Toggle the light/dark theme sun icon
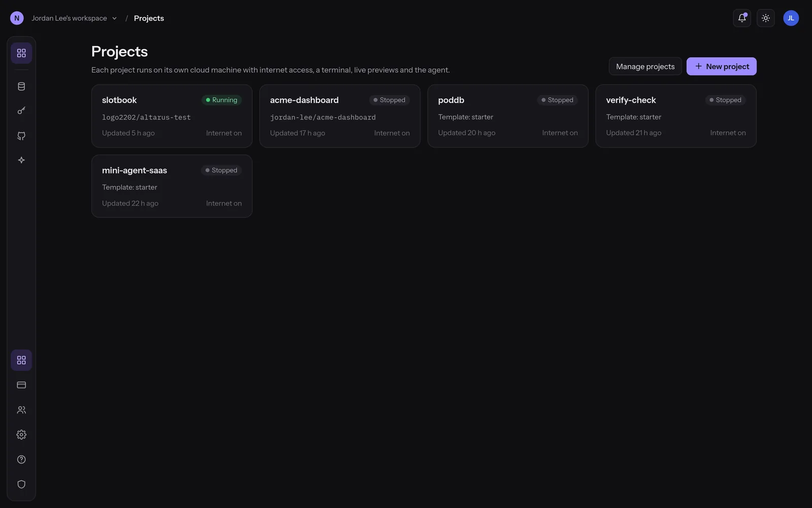Image resolution: width=812 pixels, height=508 pixels. pyautogui.click(x=766, y=18)
